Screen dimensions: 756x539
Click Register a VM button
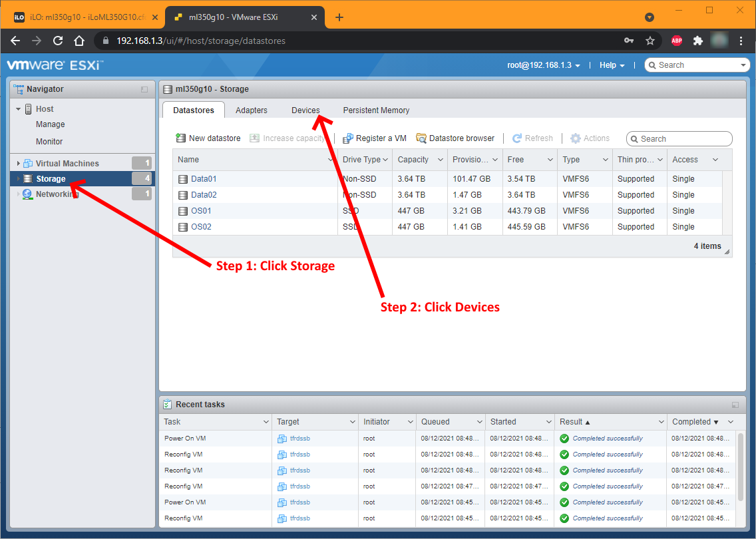coord(375,138)
